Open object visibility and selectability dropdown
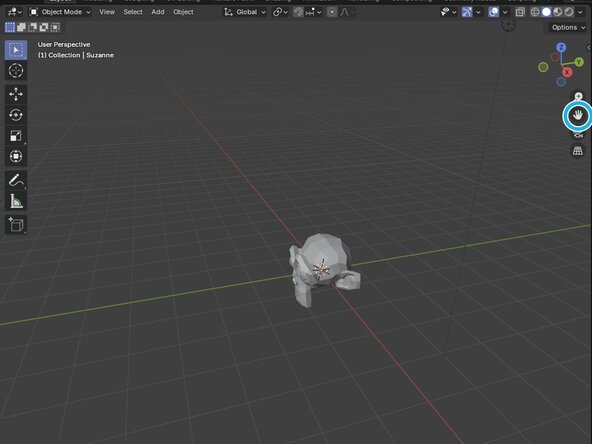592x444 pixels. (448, 12)
